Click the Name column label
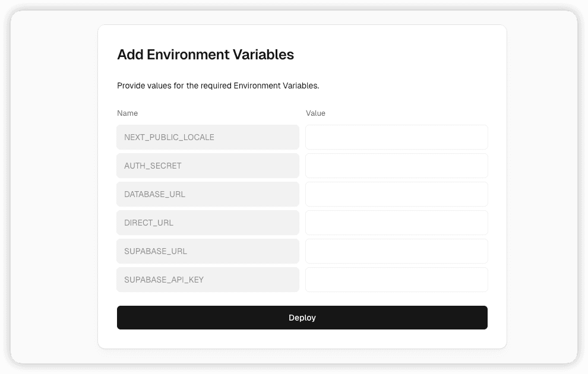Image resolution: width=588 pixels, height=374 pixels. point(127,113)
